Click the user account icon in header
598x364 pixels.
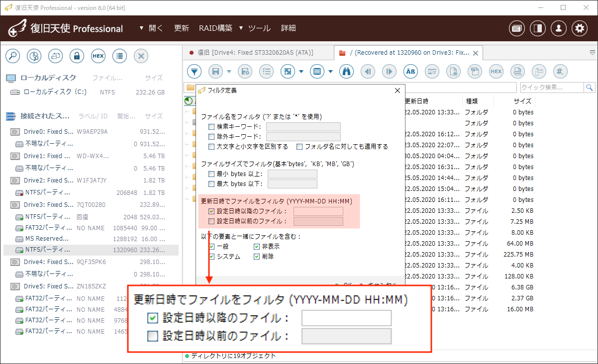click(x=559, y=28)
